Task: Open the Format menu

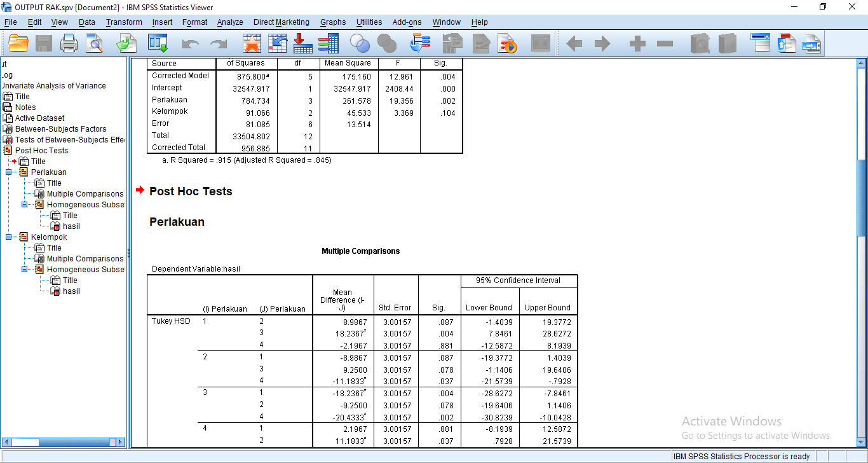Action: [194, 22]
